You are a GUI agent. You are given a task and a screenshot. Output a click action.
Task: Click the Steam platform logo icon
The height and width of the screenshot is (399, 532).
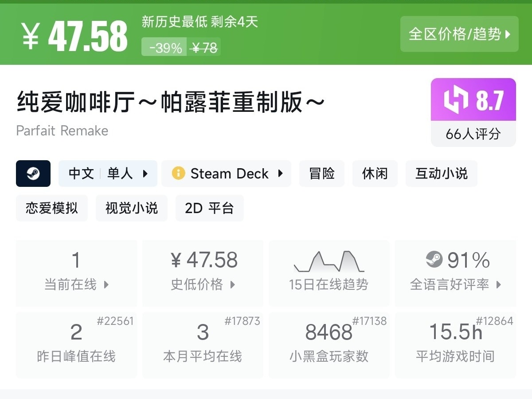pos(33,174)
